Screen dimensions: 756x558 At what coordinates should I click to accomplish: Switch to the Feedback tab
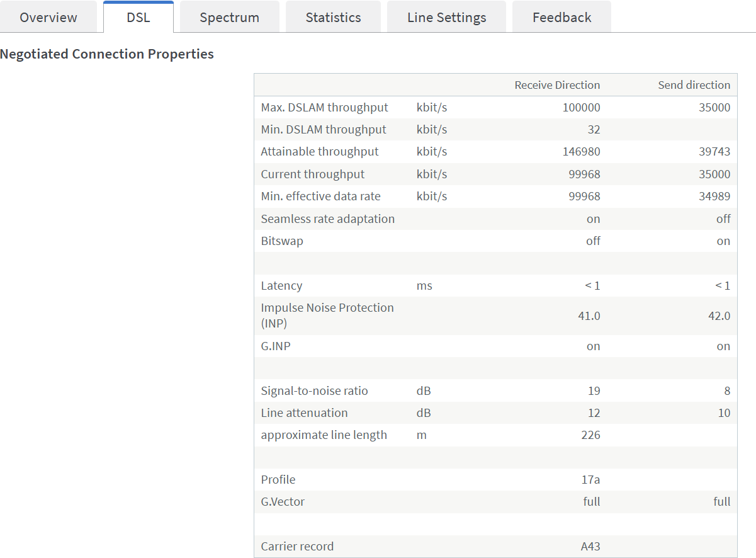[x=561, y=17]
